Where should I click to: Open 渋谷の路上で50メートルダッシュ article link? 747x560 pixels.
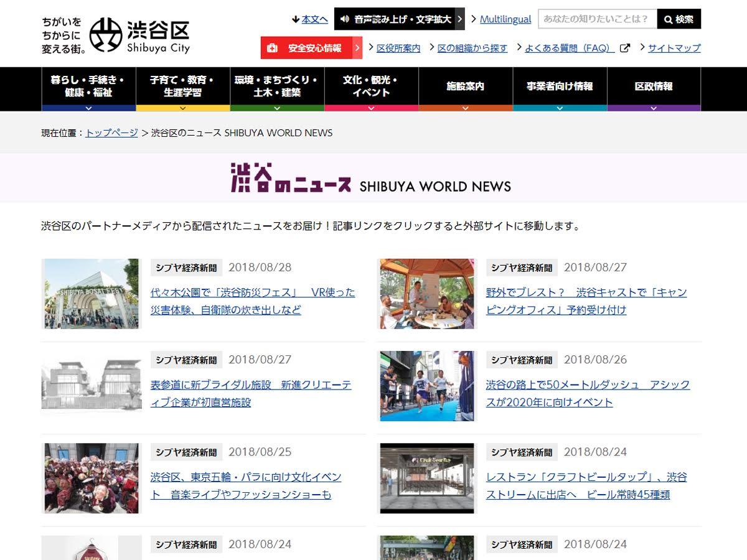click(x=588, y=394)
